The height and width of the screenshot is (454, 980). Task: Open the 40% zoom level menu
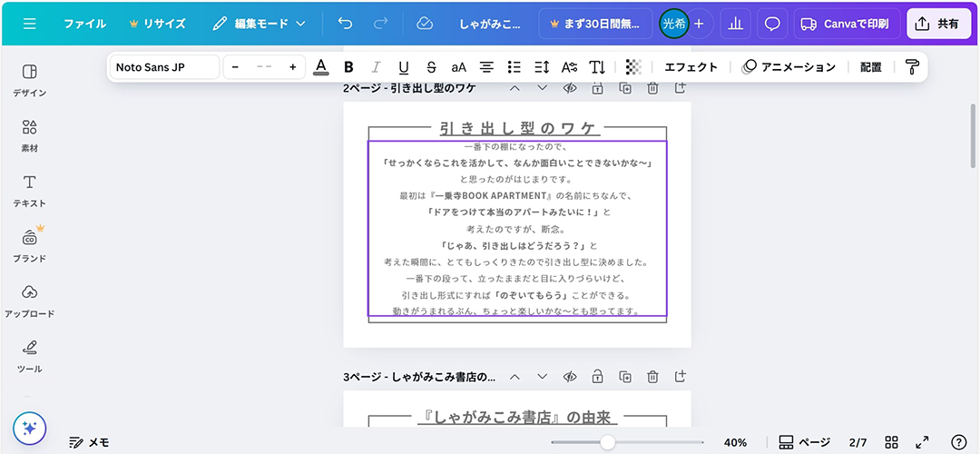click(x=736, y=442)
